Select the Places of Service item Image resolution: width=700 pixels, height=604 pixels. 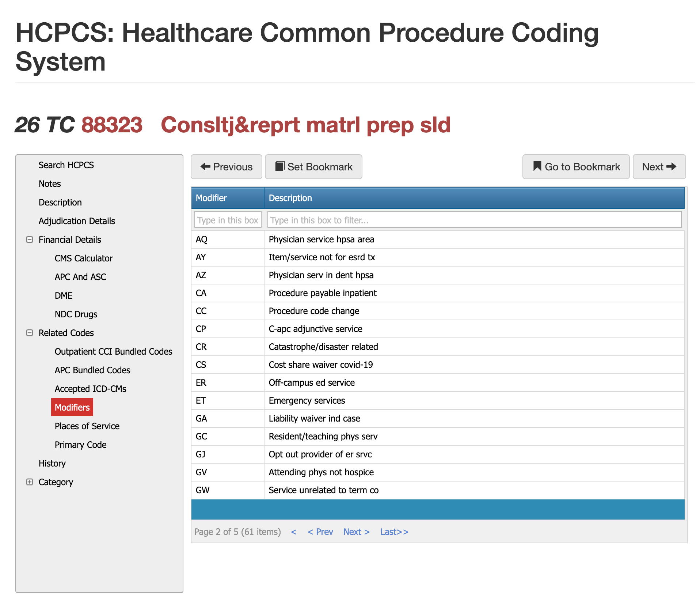[87, 426]
